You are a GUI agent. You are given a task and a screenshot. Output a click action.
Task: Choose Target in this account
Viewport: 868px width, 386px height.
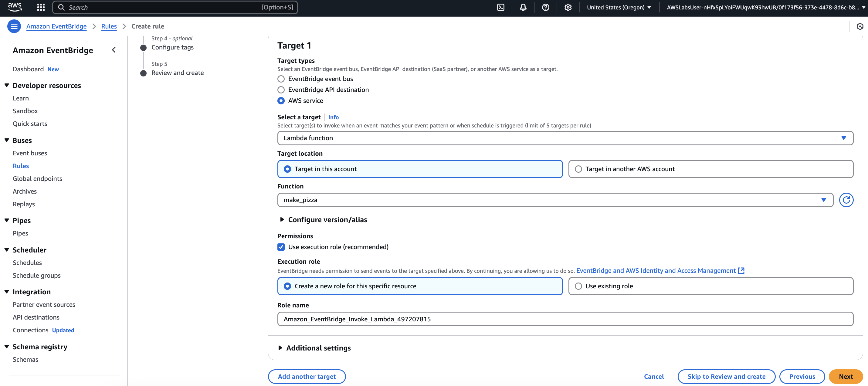420,169
